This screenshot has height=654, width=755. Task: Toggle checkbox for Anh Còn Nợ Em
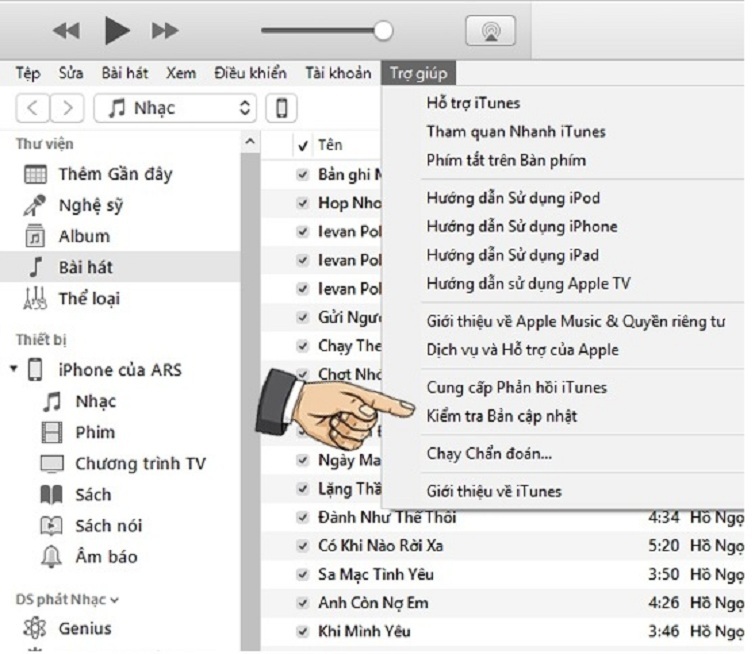point(302,605)
